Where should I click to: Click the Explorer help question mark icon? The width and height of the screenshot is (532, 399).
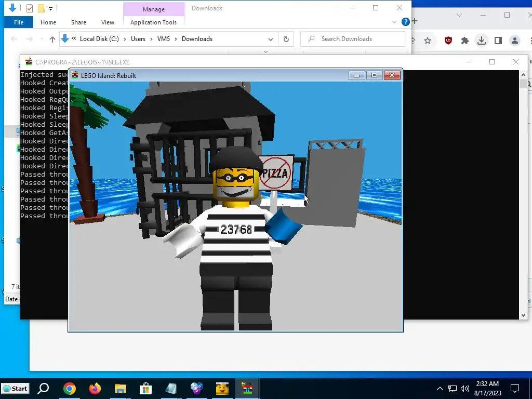click(405, 22)
